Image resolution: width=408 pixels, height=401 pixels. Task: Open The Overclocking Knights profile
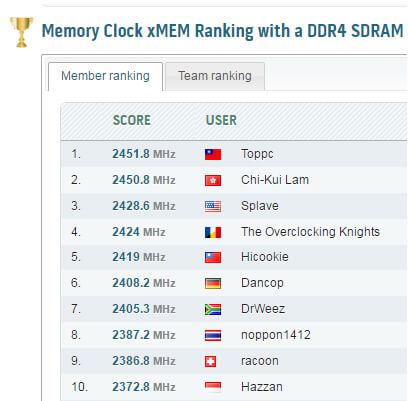(310, 232)
